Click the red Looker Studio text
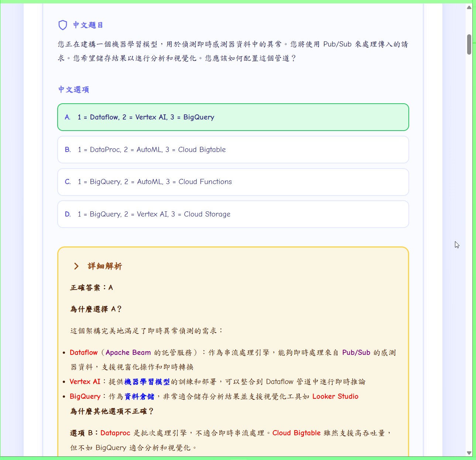 tap(335, 397)
